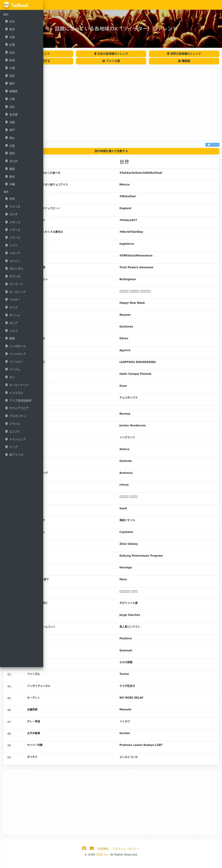Click the pin icon beside 千葉
Image resolution: width=222 pixels, height=868 pixels.
6,68
